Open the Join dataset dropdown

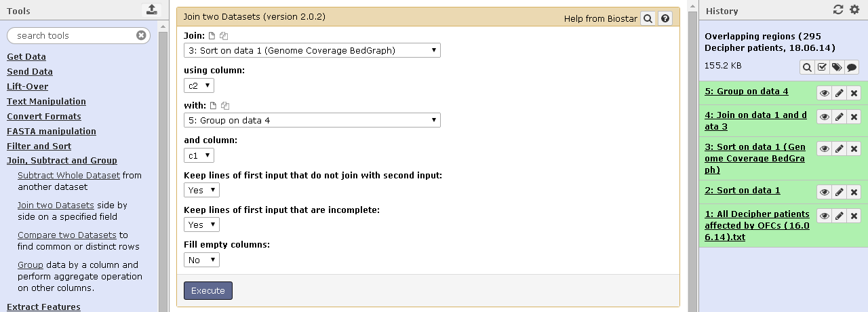tap(312, 50)
